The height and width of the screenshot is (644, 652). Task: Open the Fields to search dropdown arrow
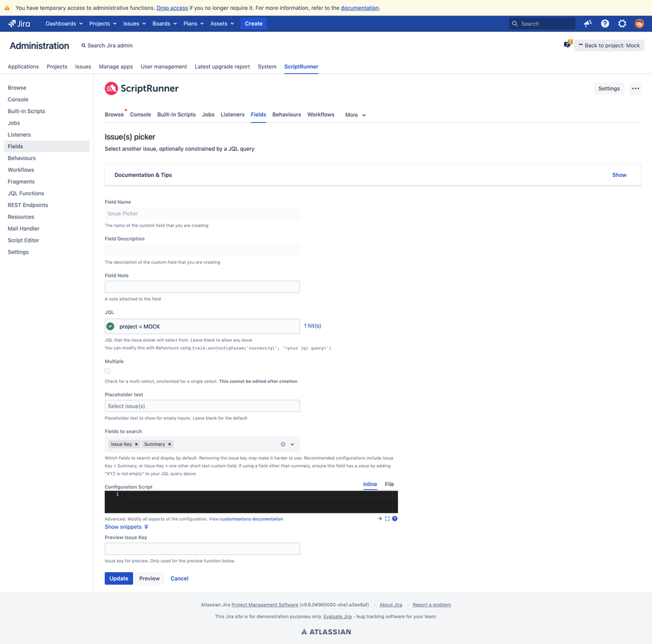click(x=292, y=444)
